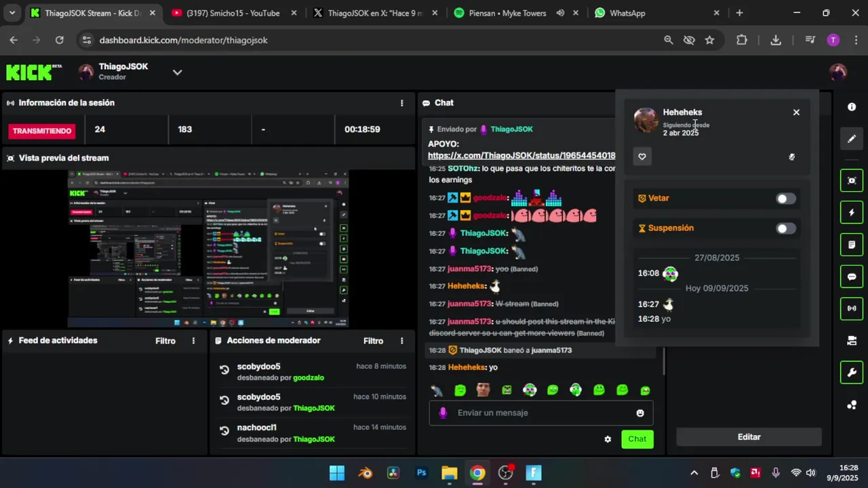This screenshot has width=868, height=488.
Task: Open the tab search dropdown arrow
Action: (12, 13)
